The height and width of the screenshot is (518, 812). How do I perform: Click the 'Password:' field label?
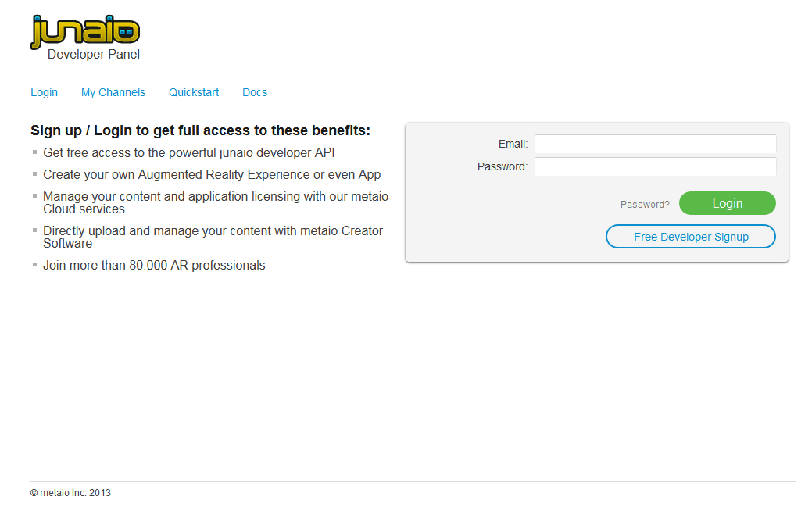pyautogui.click(x=503, y=166)
